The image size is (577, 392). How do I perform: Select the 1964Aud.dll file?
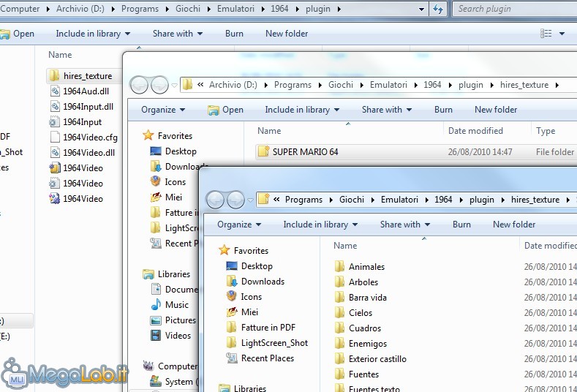87,91
